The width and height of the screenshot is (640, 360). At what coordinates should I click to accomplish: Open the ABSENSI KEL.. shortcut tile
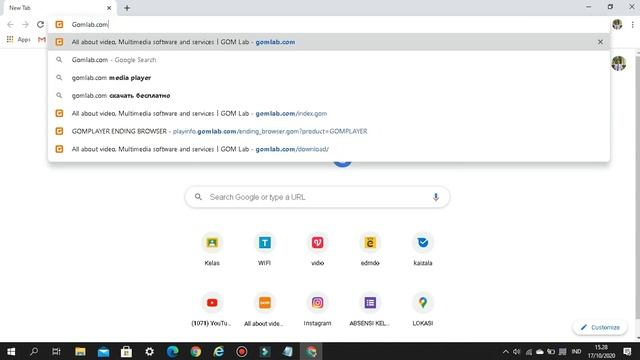(x=370, y=309)
